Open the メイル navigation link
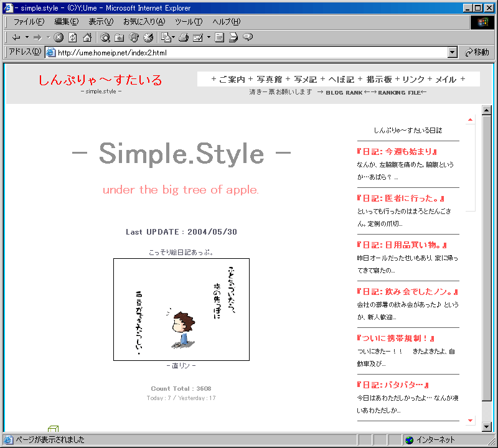This screenshot has height=448, width=498. coord(446,80)
